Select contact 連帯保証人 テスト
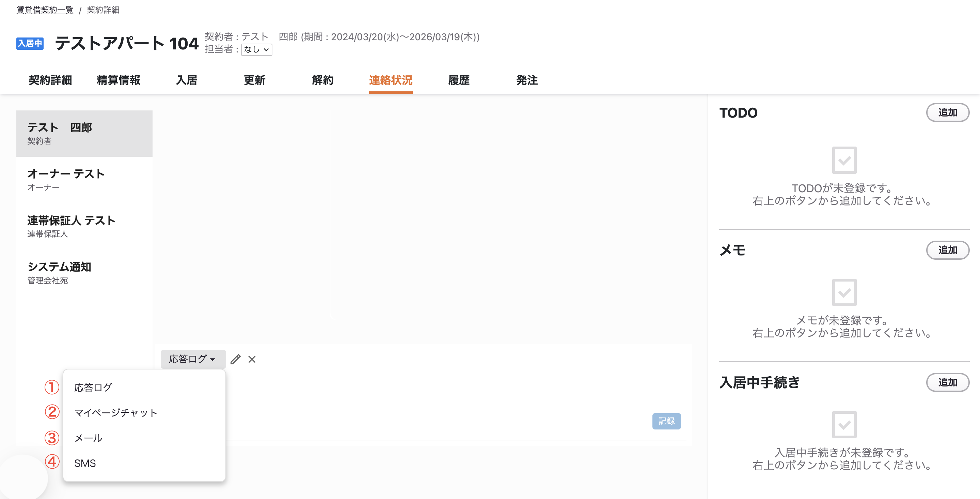This screenshot has height=499, width=980. coord(84,226)
